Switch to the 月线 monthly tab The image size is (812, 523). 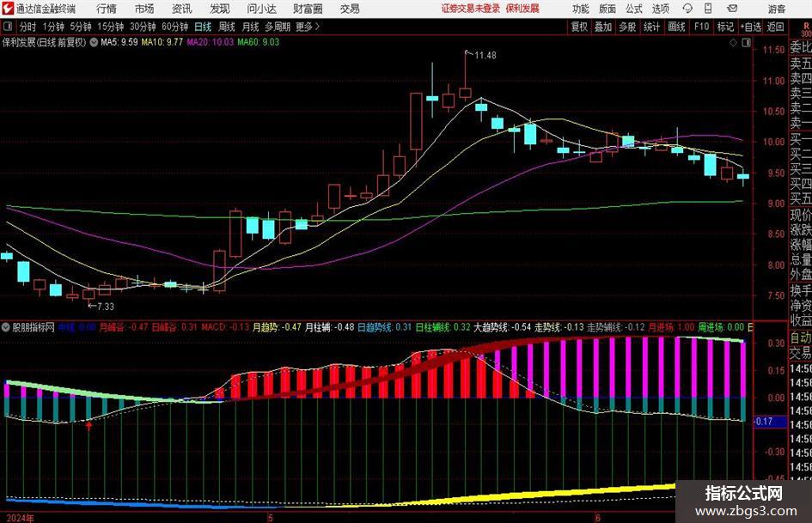tap(251, 27)
